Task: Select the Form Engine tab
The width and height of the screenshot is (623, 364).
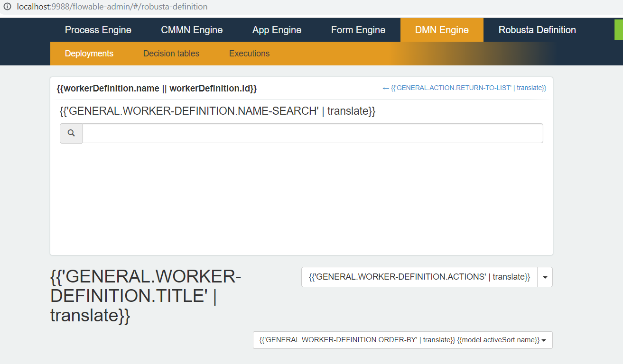Action: tap(358, 30)
